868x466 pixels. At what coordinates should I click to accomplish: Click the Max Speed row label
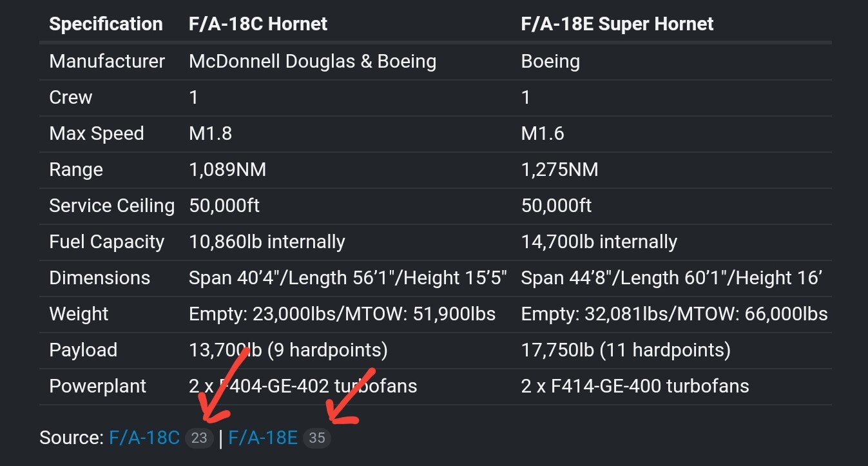pos(97,133)
